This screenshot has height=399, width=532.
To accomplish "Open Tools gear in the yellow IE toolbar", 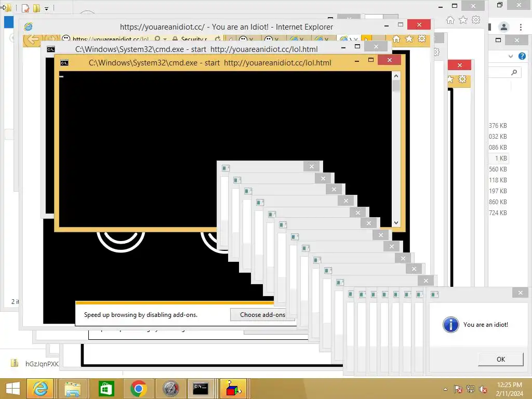I will 422,38.
